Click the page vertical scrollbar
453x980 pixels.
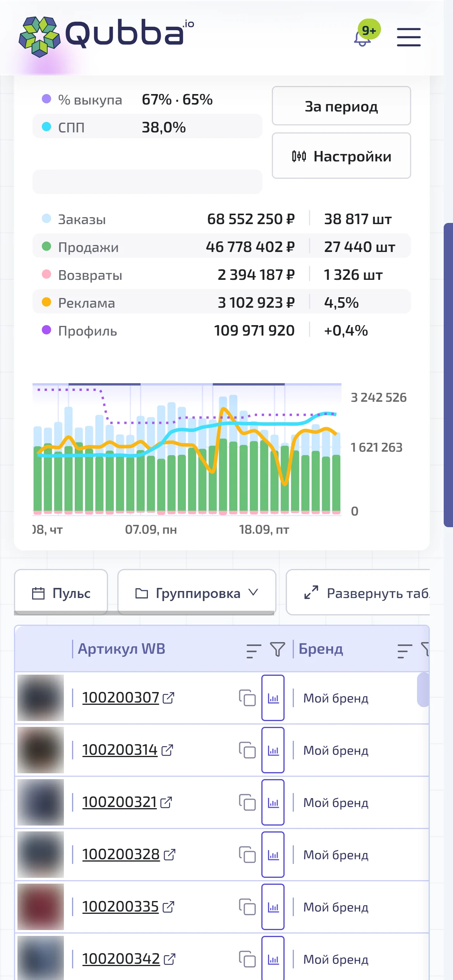[x=448, y=375]
